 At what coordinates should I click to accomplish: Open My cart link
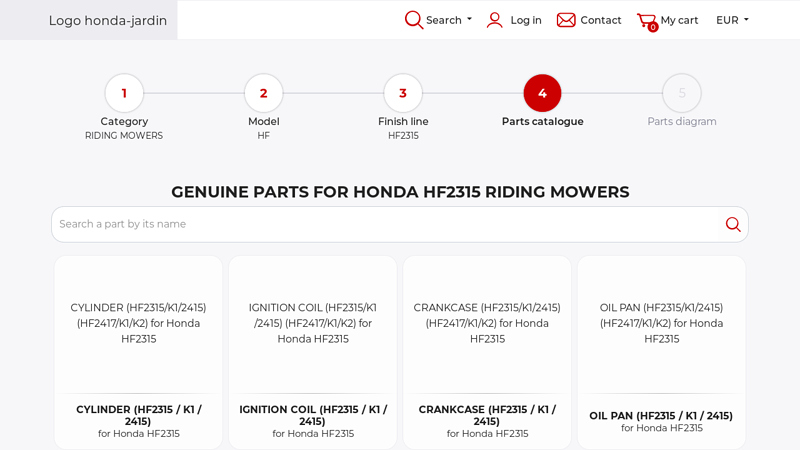coord(679,20)
